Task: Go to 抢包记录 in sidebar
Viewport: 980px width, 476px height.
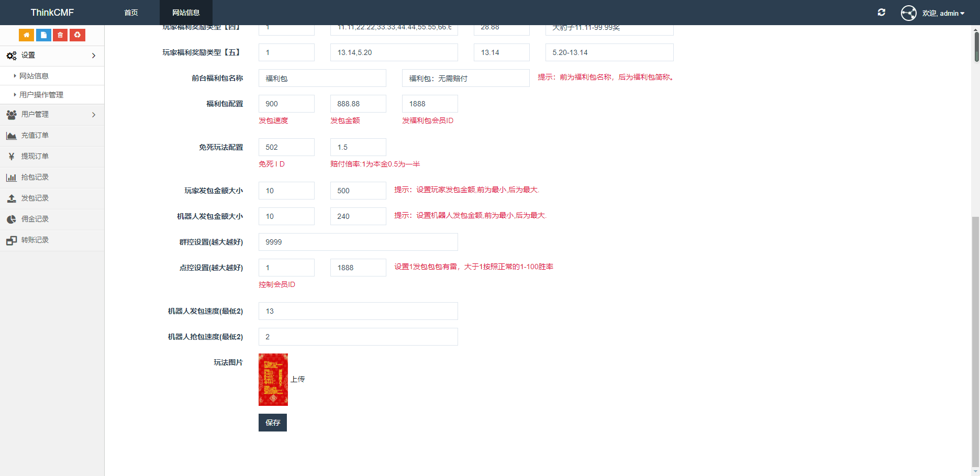Action: coord(35,178)
